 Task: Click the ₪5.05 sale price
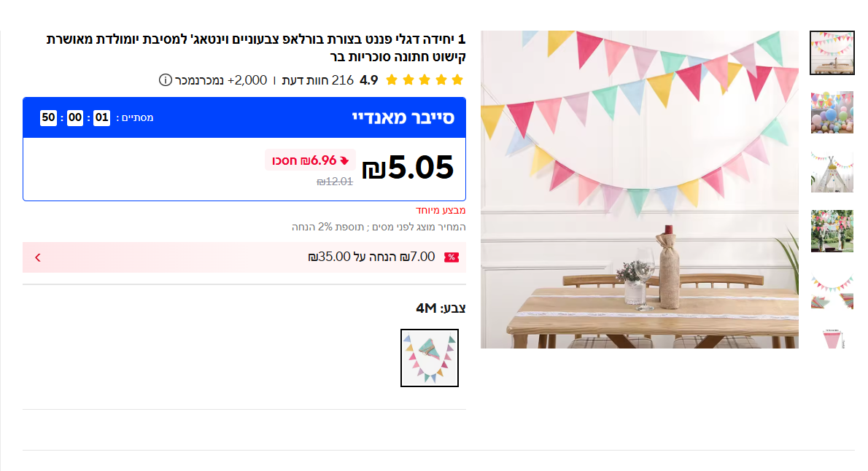point(408,168)
